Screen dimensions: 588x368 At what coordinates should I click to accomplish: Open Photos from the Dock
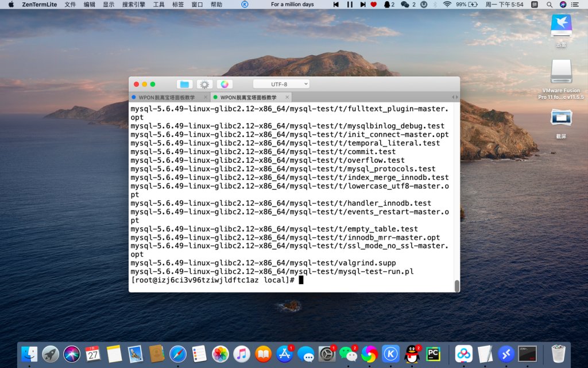[x=220, y=354]
